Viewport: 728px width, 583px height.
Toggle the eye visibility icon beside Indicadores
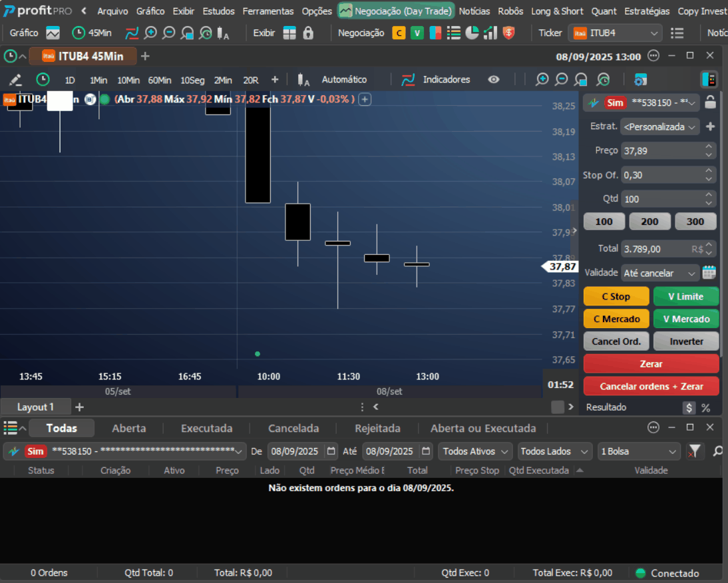pos(494,80)
